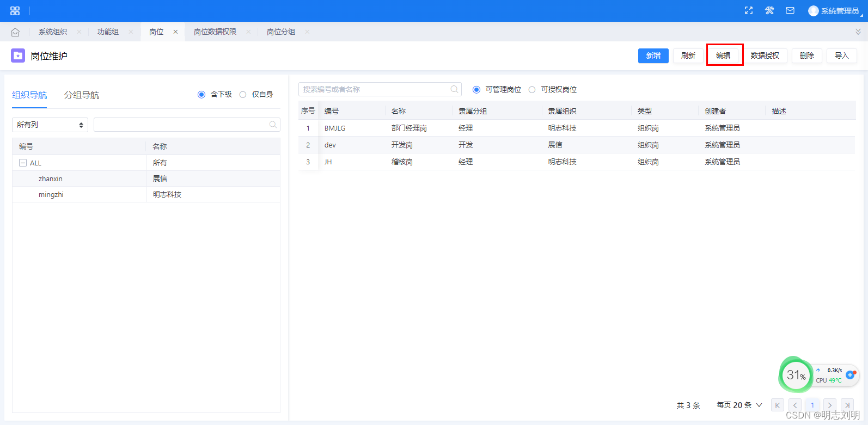
Task: Click the 删除 button
Action: pos(807,56)
